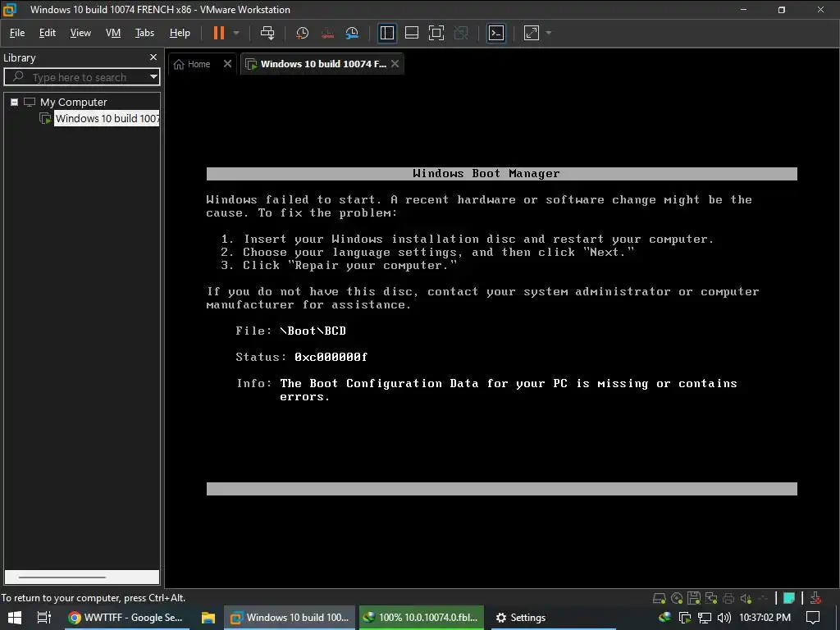The height and width of the screenshot is (630, 840).
Task: Click Send Ctrl+Alt+Del toolbar icon
Action: point(267,33)
